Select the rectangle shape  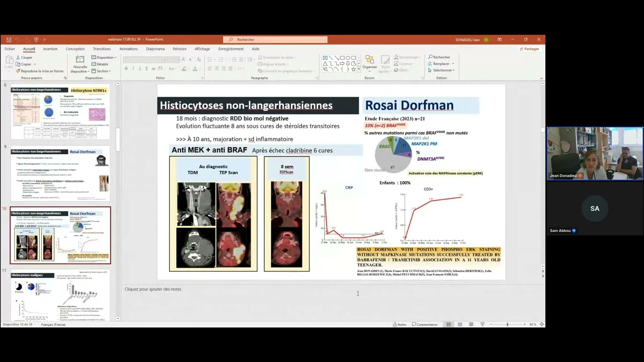tap(342, 58)
